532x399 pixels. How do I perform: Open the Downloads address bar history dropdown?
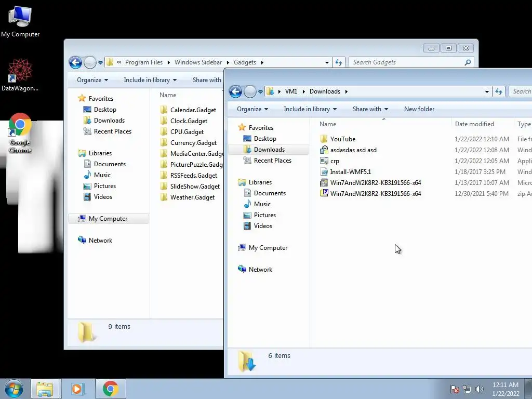pyautogui.click(x=487, y=91)
